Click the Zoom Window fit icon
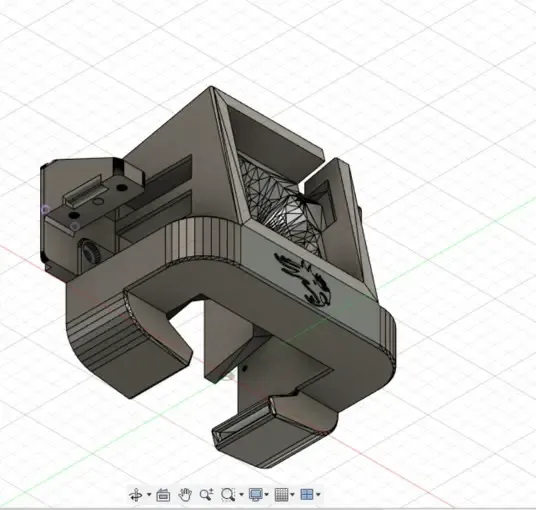 pyautogui.click(x=228, y=495)
